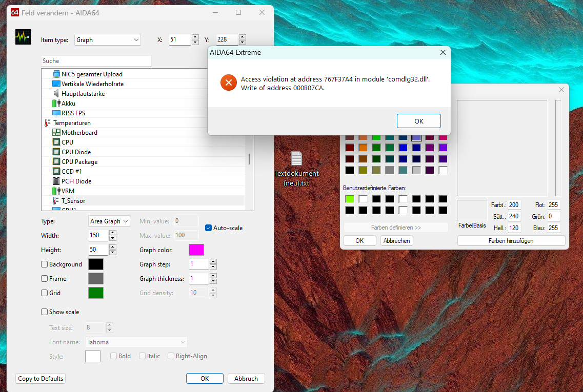Screen dimensions: 583x392
Task: Click OK at the bottom of Feld verändern
Action: (205, 378)
